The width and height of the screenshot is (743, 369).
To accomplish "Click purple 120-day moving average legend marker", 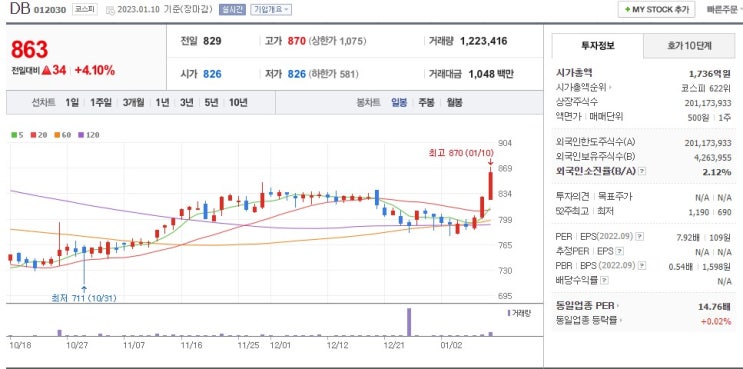I will (81, 135).
